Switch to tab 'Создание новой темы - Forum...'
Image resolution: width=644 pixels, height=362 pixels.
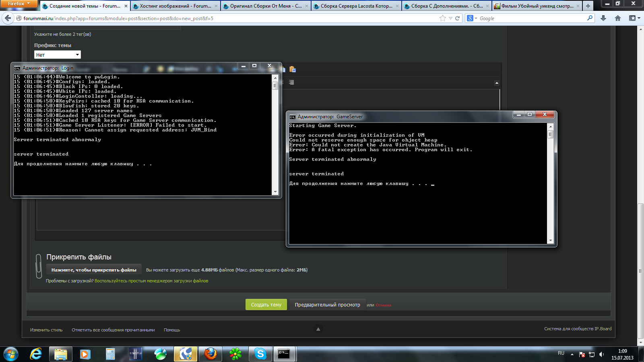(x=85, y=6)
